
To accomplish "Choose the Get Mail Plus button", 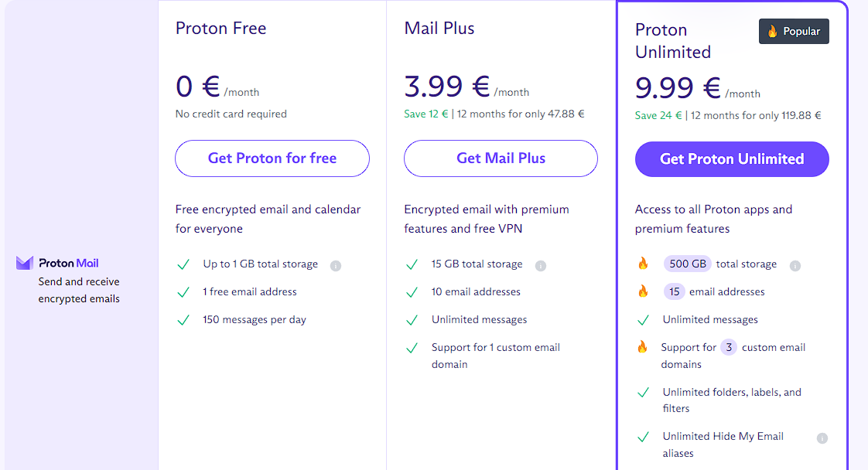I will (501, 158).
